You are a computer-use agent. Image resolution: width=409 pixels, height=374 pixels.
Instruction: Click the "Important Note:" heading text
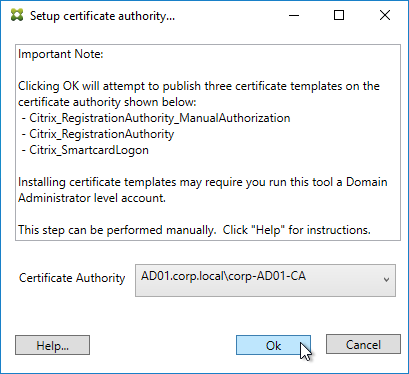click(61, 54)
